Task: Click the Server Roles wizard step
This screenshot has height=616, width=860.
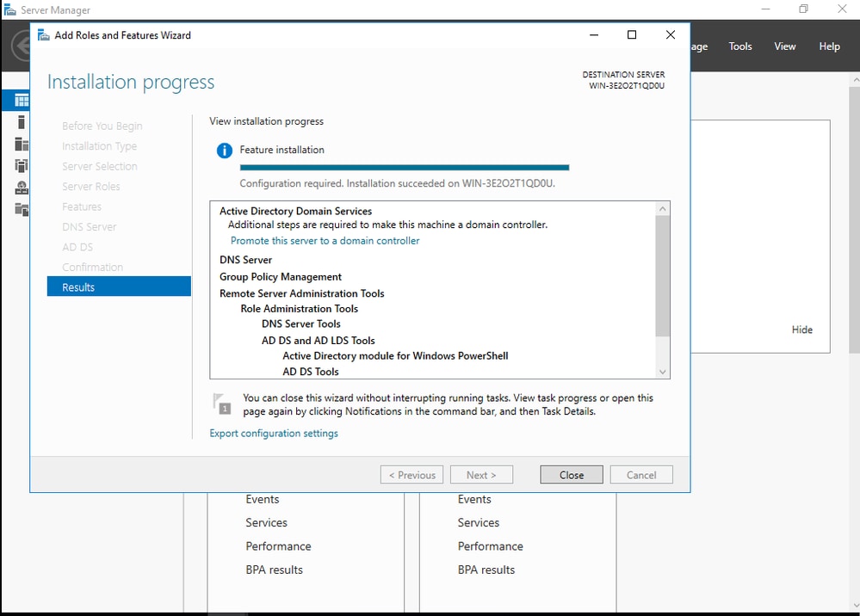Action: click(90, 187)
